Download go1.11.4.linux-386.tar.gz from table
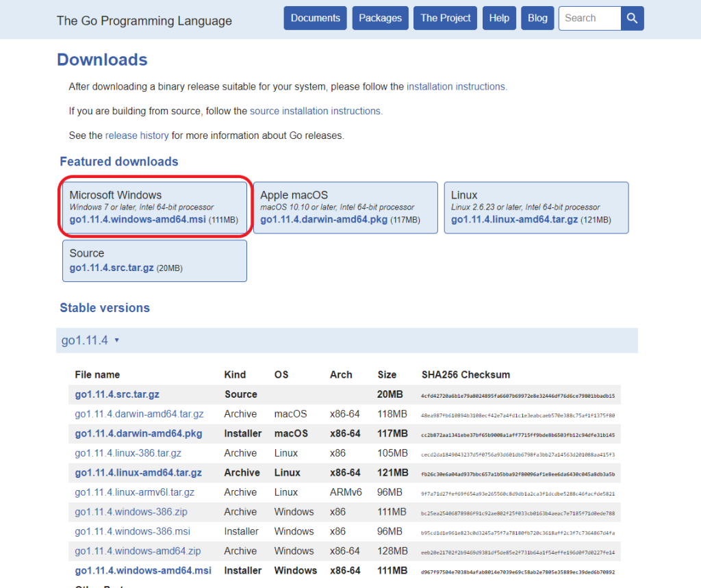Viewport: 701px width, 588px height. (x=128, y=453)
